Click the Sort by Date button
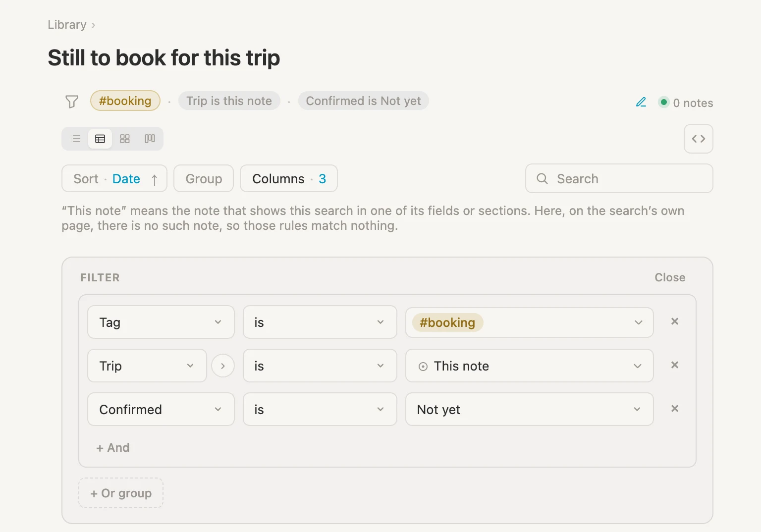Screen dimensions: 761x532 click(114, 179)
